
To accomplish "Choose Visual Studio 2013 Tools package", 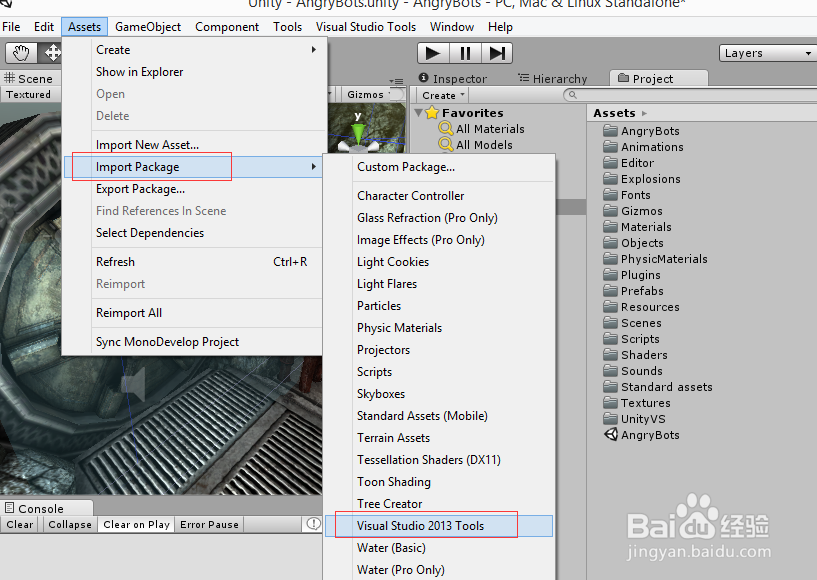I will 439,526.
